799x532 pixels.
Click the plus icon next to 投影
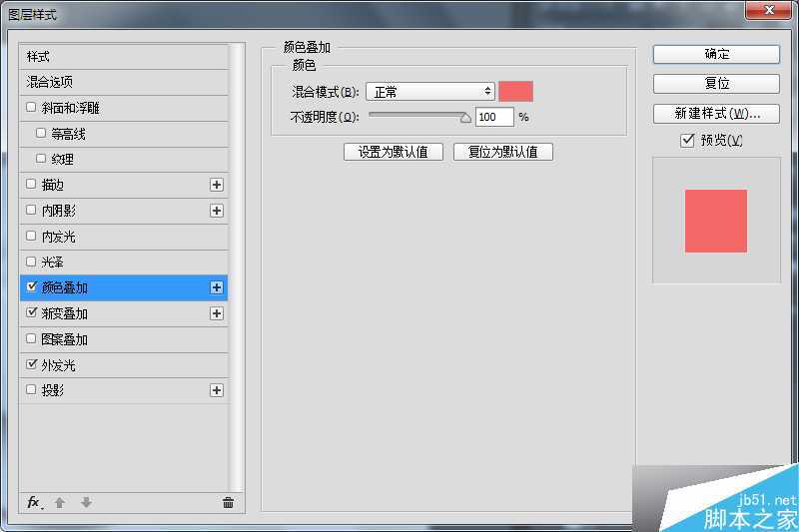(217, 390)
